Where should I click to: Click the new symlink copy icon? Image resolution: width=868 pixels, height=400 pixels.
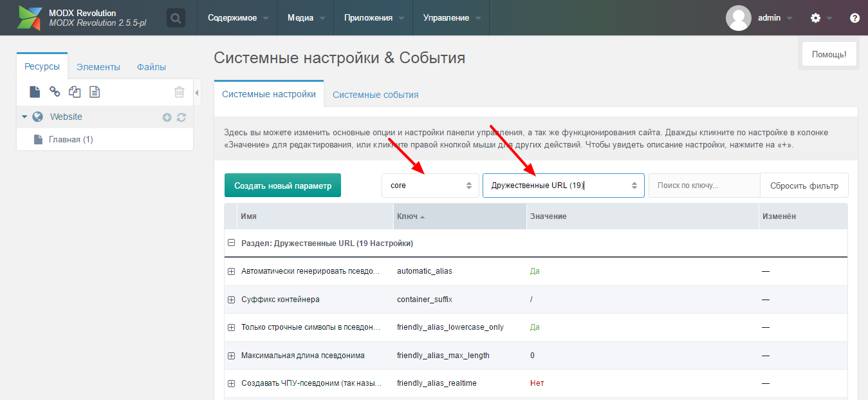[x=75, y=92]
